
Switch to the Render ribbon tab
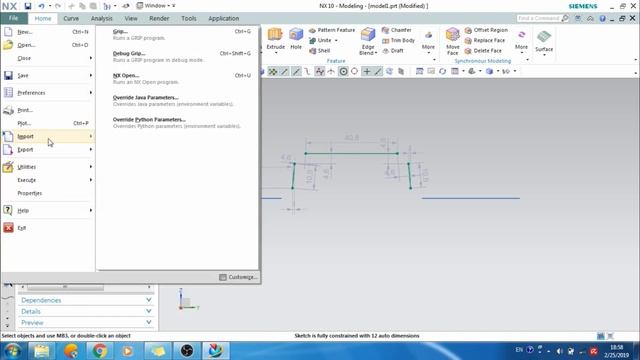(159, 18)
